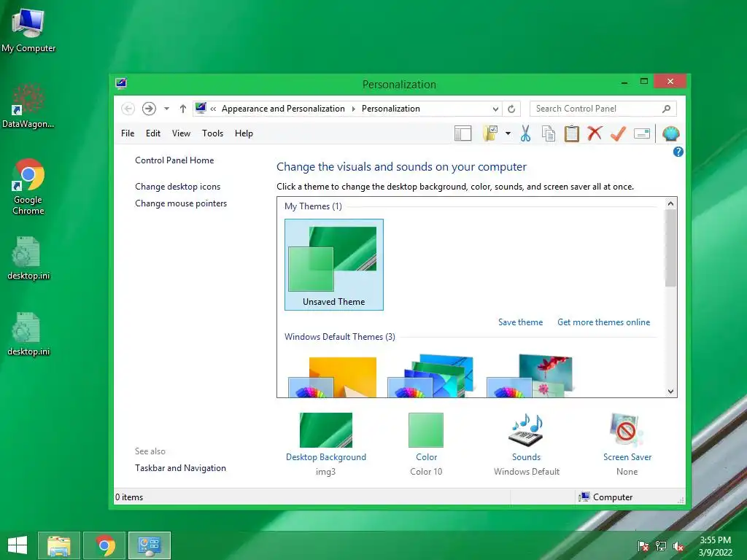Click the Personalization window title icon
The height and width of the screenshot is (560, 747).
click(121, 84)
